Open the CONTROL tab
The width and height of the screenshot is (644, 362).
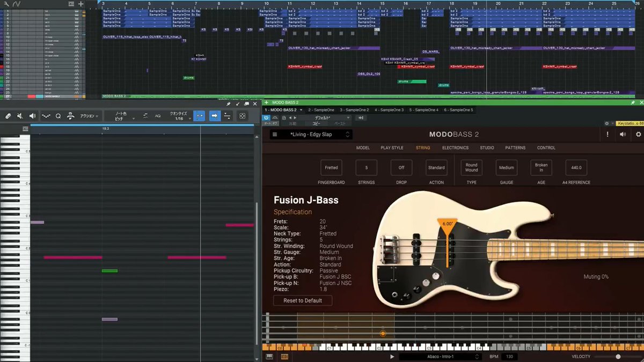546,148
